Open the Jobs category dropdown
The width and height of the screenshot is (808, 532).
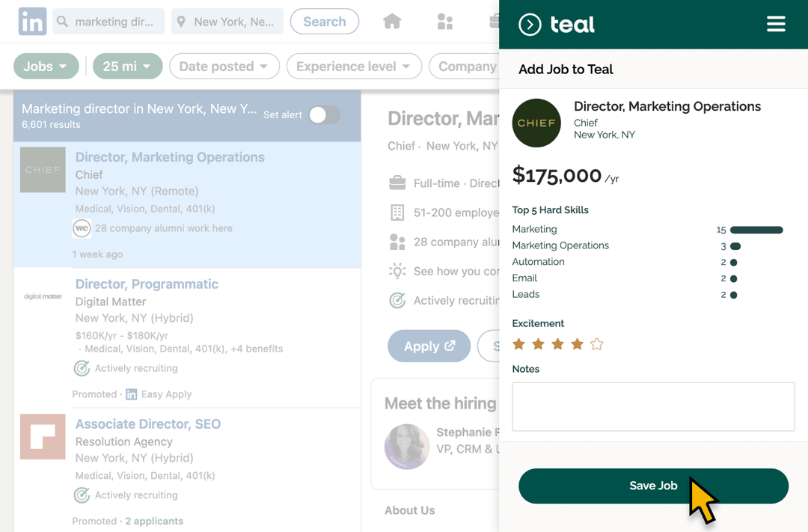pyautogui.click(x=46, y=66)
